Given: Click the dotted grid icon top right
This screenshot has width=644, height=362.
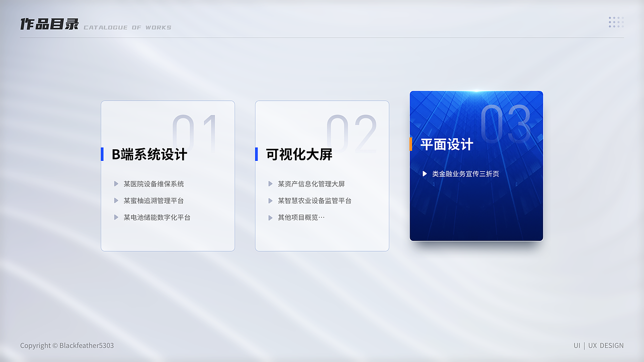Looking at the screenshot, I should tap(616, 22).
